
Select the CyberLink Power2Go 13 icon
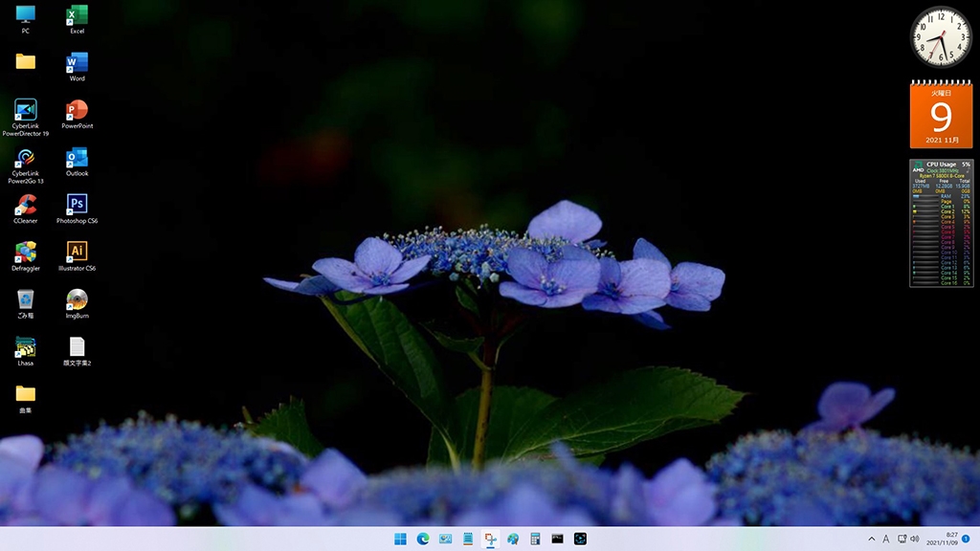coord(26,165)
